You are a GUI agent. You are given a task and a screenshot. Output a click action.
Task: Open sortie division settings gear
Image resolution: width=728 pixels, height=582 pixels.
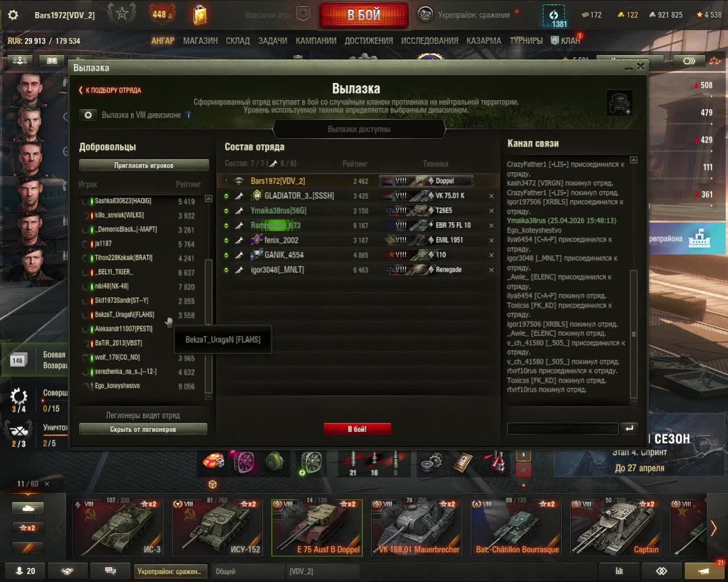[88, 115]
